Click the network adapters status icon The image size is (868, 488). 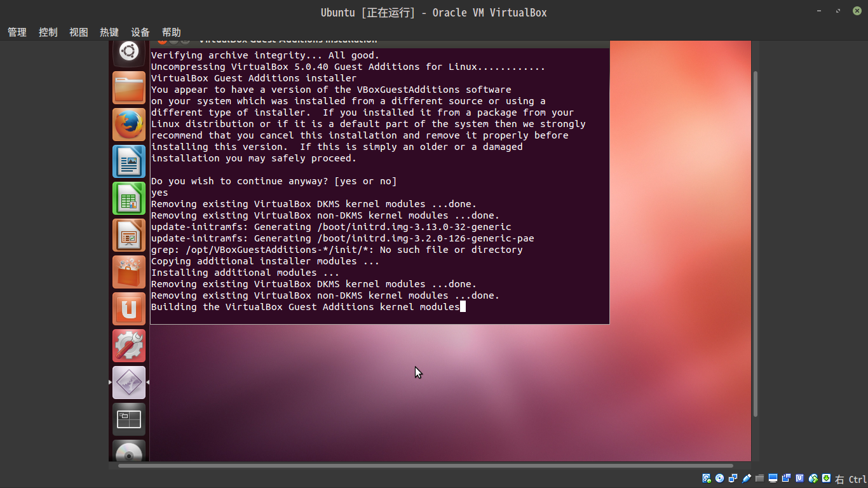pyautogui.click(x=733, y=478)
